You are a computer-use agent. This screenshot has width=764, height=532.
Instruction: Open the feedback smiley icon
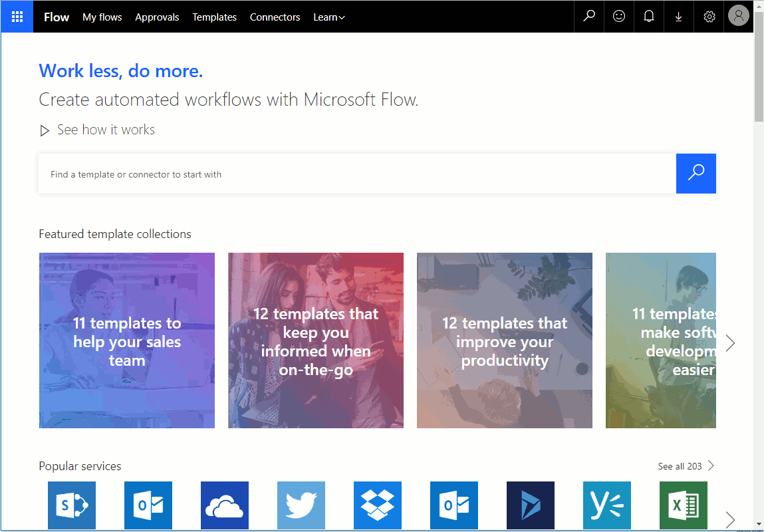(x=619, y=17)
